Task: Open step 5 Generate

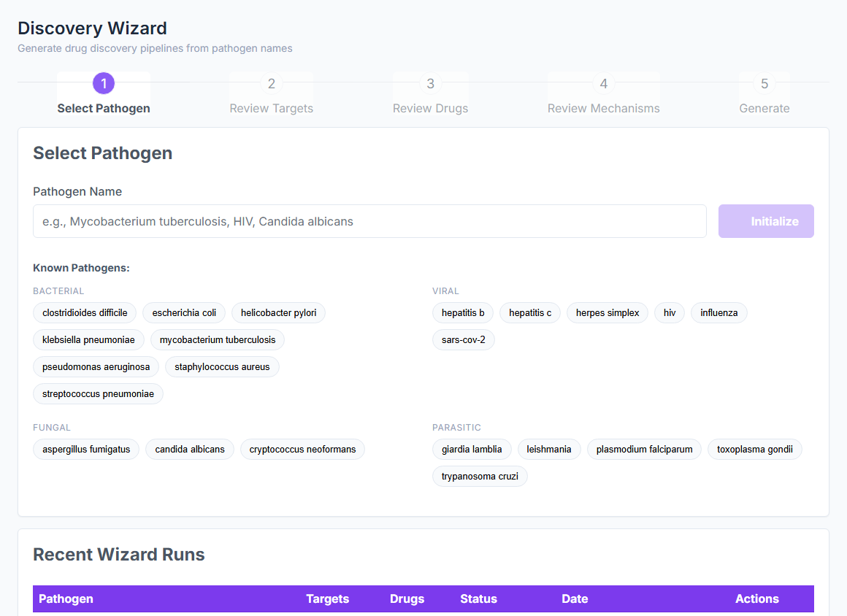Action: (764, 93)
